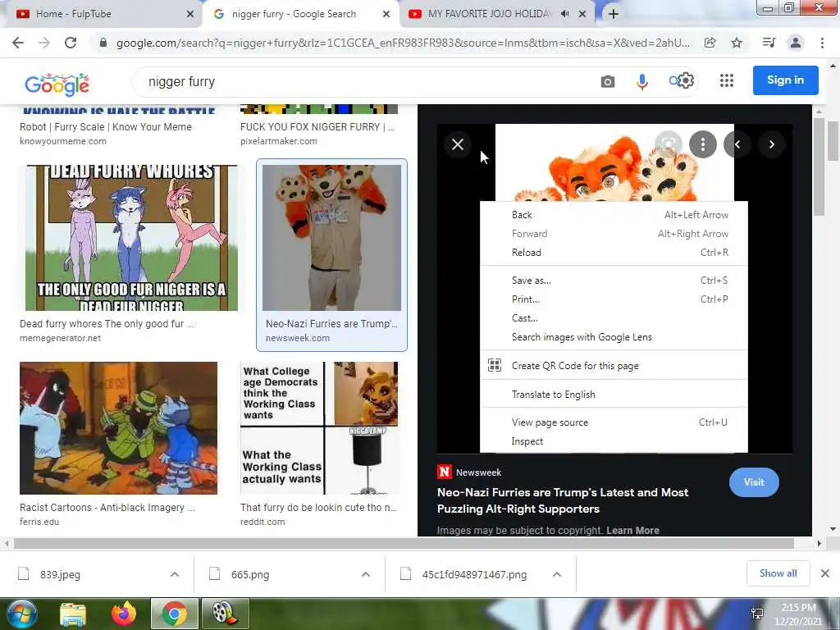Choose Create QR Code for this page

click(x=614, y=365)
